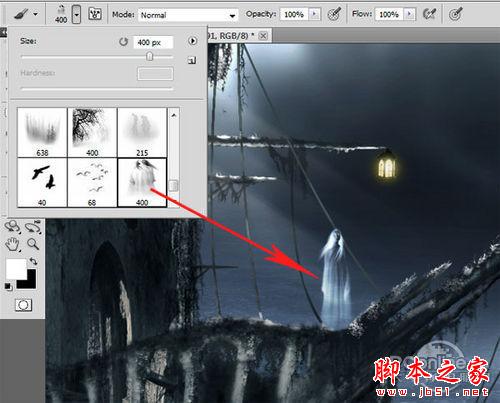500x403 pixels.
Task: Click the disabled Hardness value field
Action: click(155, 74)
